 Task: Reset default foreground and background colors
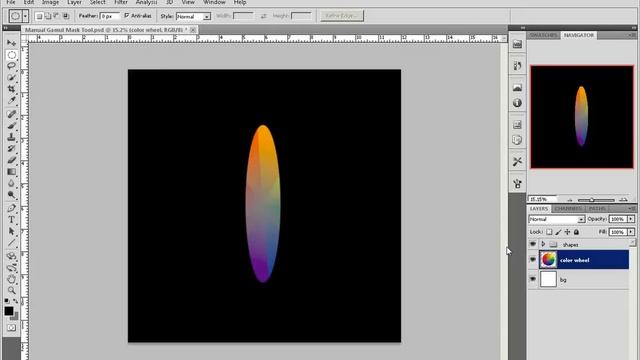tap(7, 301)
